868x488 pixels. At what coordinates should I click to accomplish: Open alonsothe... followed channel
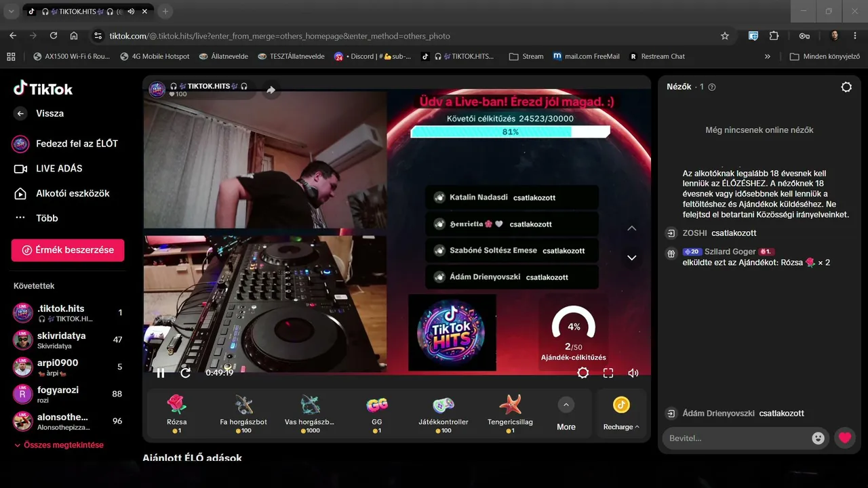click(68, 422)
